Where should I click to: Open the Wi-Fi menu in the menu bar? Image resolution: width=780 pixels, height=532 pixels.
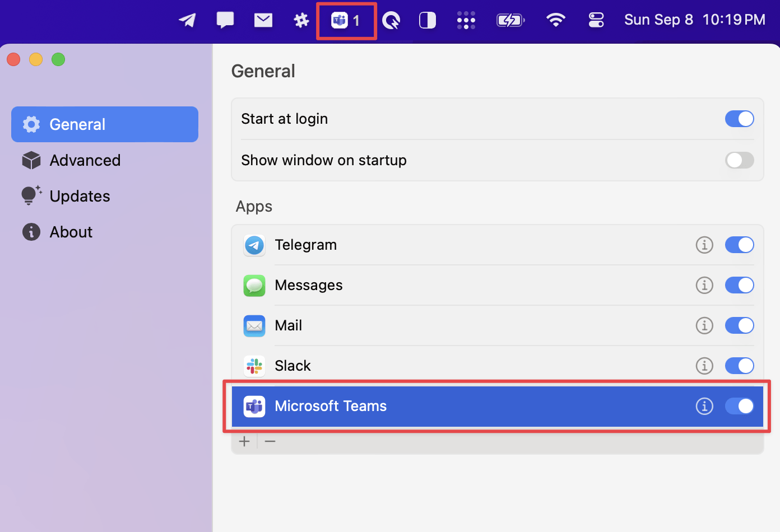pyautogui.click(x=556, y=20)
